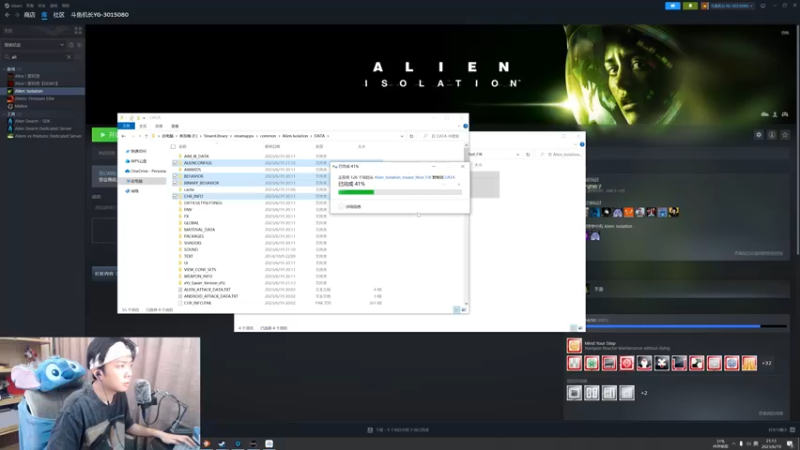Viewport: 800px width, 450px height.
Task: Toggle the select-all checkbox in file list
Action: coord(173,147)
